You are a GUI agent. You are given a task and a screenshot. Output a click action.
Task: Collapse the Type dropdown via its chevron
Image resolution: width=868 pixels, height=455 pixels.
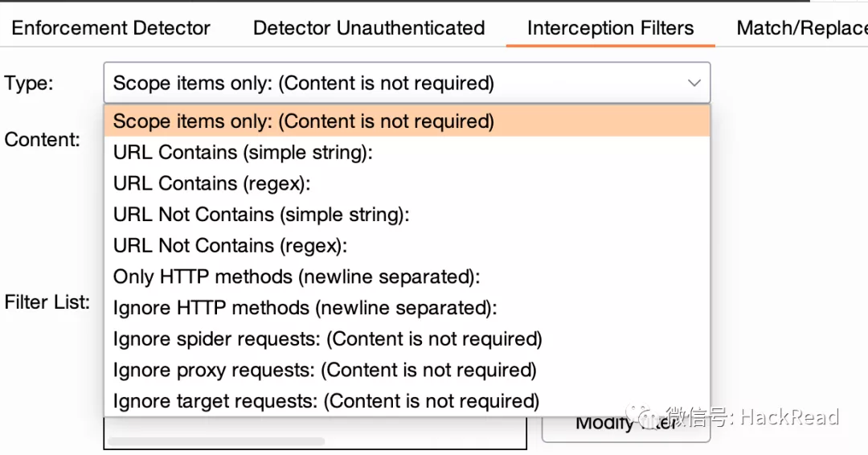pyautogui.click(x=694, y=83)
